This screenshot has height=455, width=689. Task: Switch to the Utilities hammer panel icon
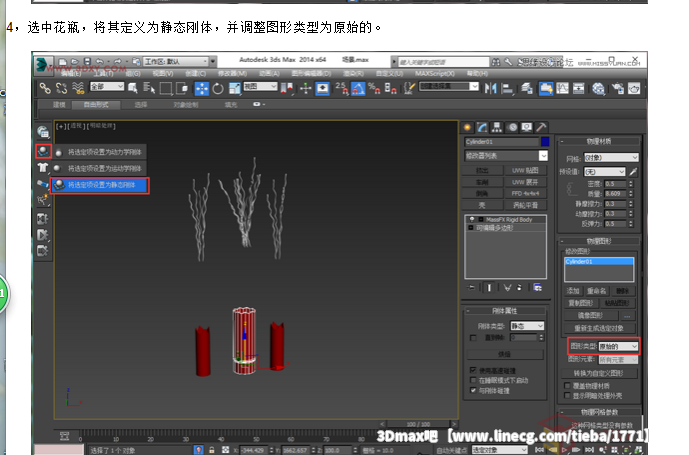tap(541, 127)
